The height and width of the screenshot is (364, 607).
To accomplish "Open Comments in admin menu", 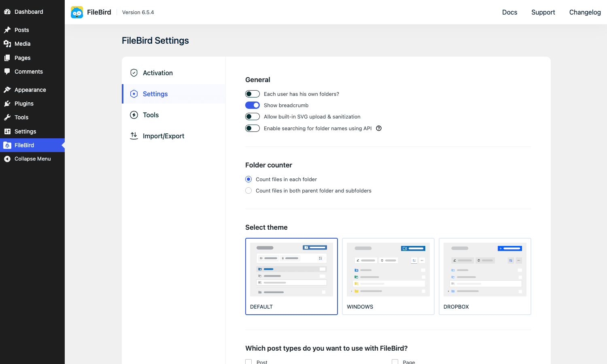I will pos(32,72).
